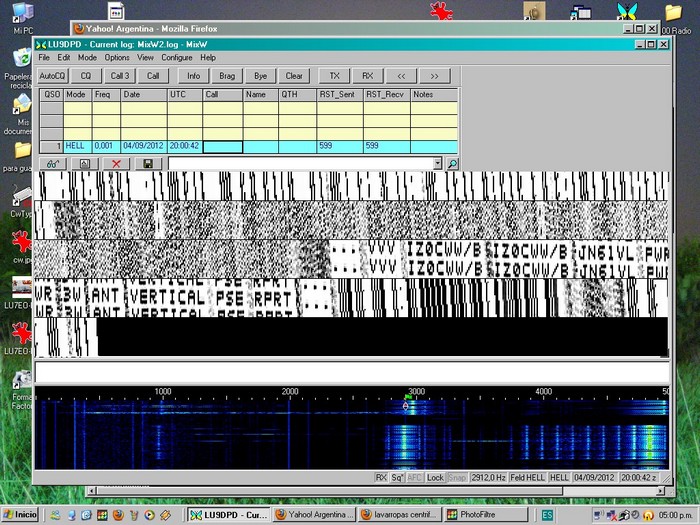Open Firefox from the quick launch bar

(117, 515)
